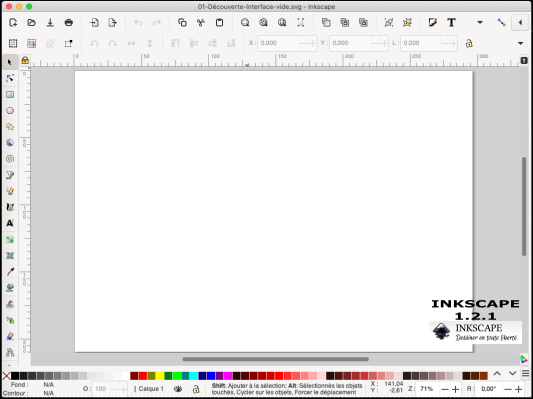Open the palette menu hamburger button
The width and height of the screenshot is (533, 399).
coord(526,374)
